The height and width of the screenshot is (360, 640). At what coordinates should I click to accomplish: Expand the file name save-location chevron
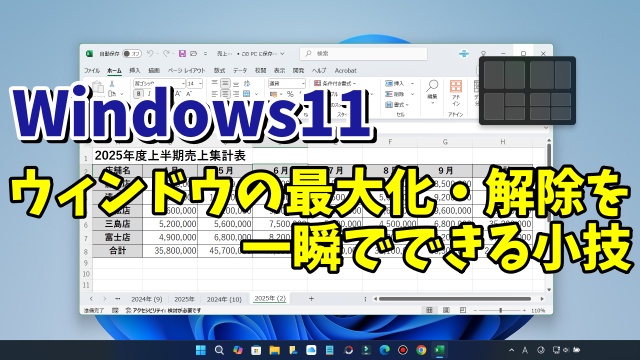282,53
